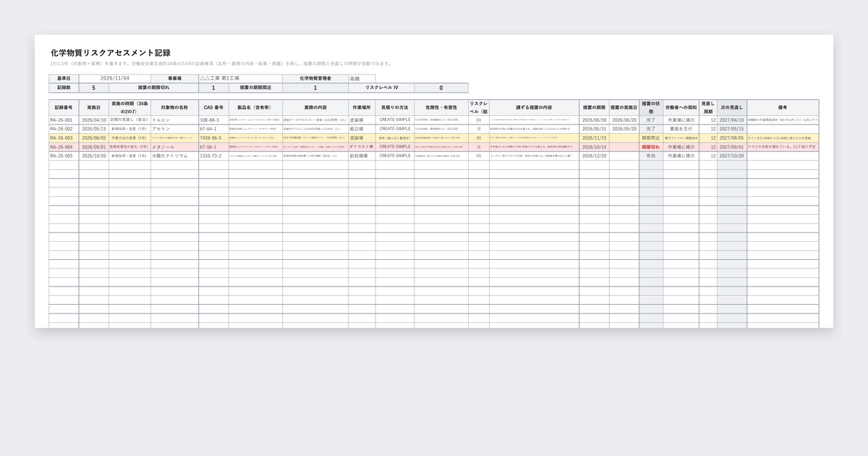Select the 塗装場 workplace cell

click(362, 120)
